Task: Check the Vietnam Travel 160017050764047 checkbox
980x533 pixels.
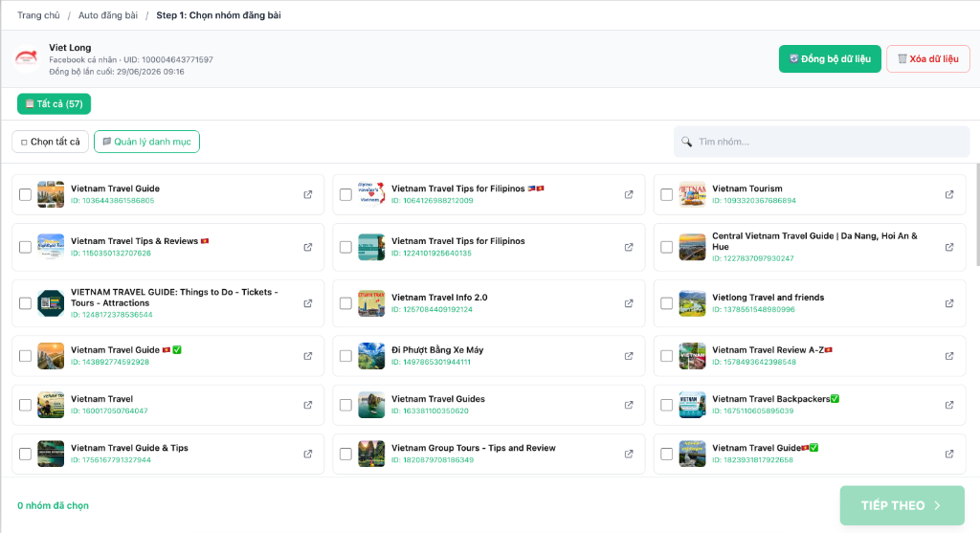Action: pyautogui.click(x=25, y=405)
